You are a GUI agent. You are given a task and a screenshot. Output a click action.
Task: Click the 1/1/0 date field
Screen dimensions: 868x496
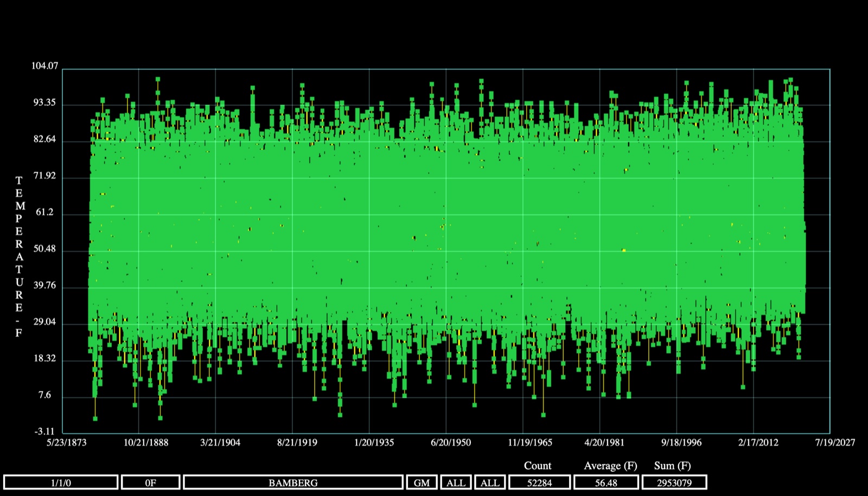61,482
